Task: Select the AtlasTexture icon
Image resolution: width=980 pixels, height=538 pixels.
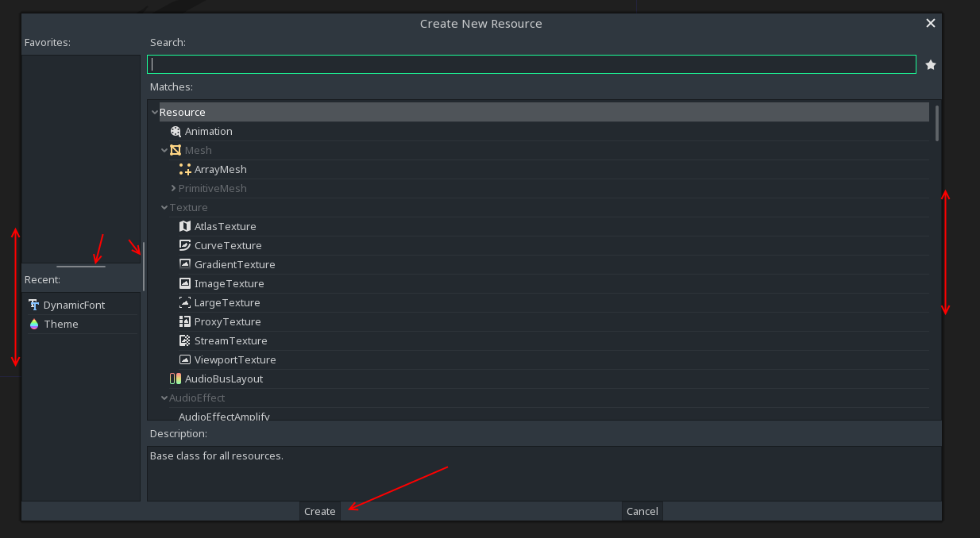Action: click(185, 226)
